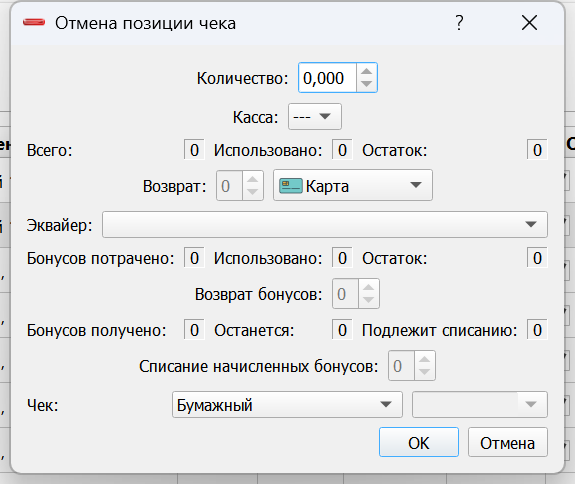Screen dimensions: 575x484
Task: Open the Карта payment type dropdown
Action: (x=353, y=185)
